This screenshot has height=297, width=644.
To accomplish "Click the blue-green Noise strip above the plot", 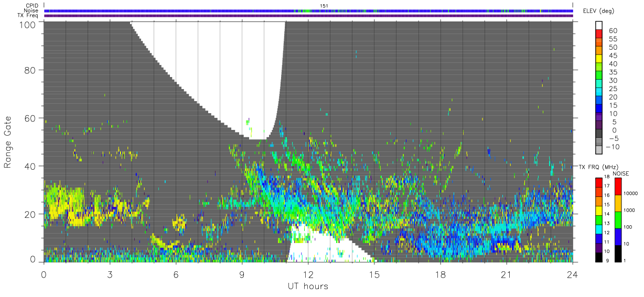I will [x=308, y=10].
